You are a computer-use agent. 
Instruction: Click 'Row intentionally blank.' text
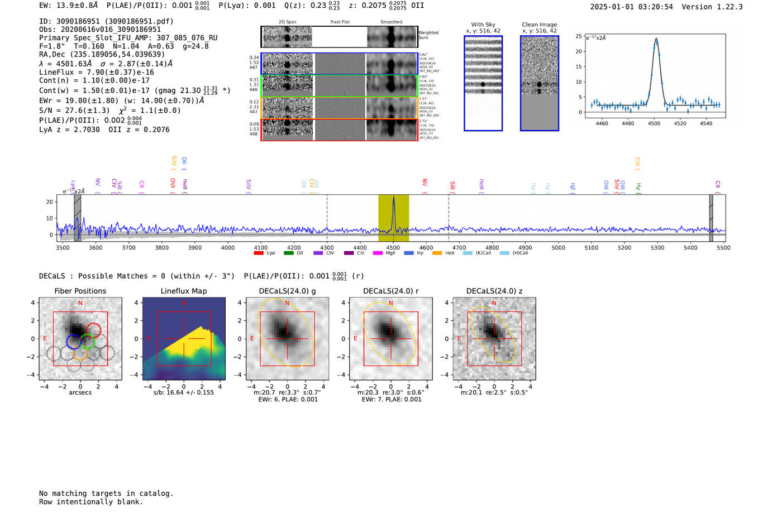click(91, 502)
